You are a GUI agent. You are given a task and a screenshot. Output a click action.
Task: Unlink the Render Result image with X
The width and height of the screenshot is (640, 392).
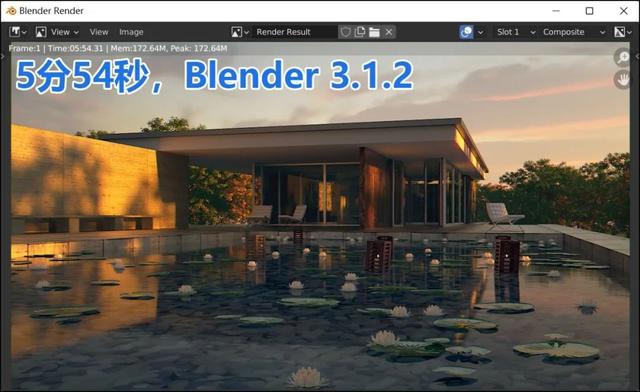(x=389, y=32)
